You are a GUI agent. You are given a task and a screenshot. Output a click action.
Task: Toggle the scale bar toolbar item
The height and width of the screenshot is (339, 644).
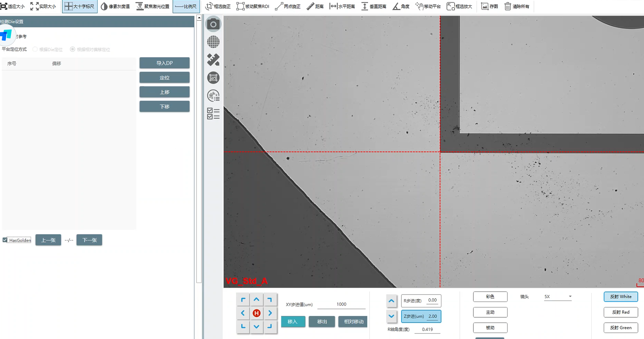pos(186,6)
